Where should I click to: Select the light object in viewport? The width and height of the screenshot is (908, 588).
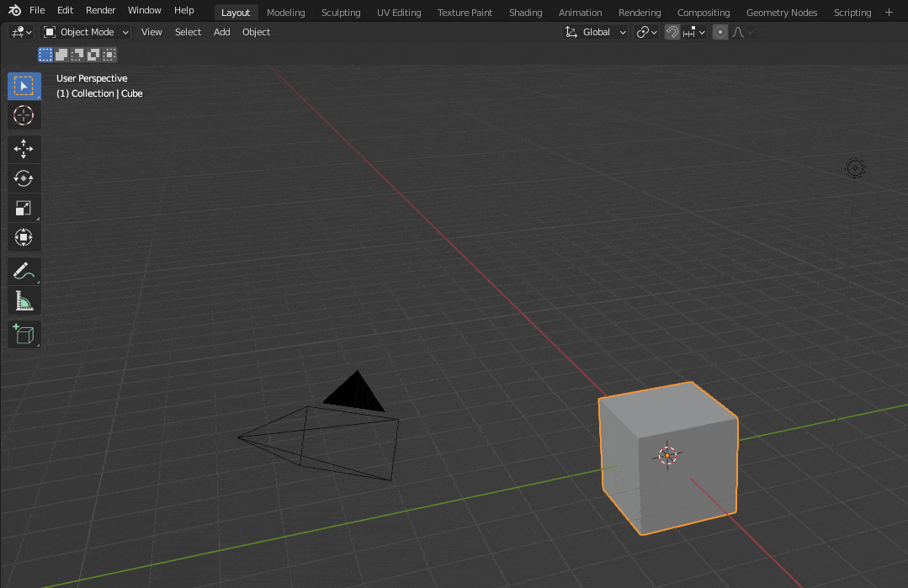855,168
